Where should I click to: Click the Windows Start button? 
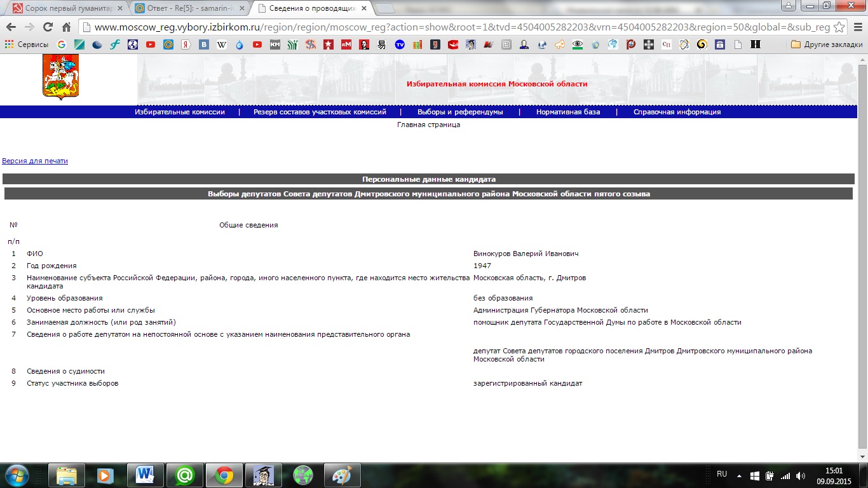pos(16,475)
